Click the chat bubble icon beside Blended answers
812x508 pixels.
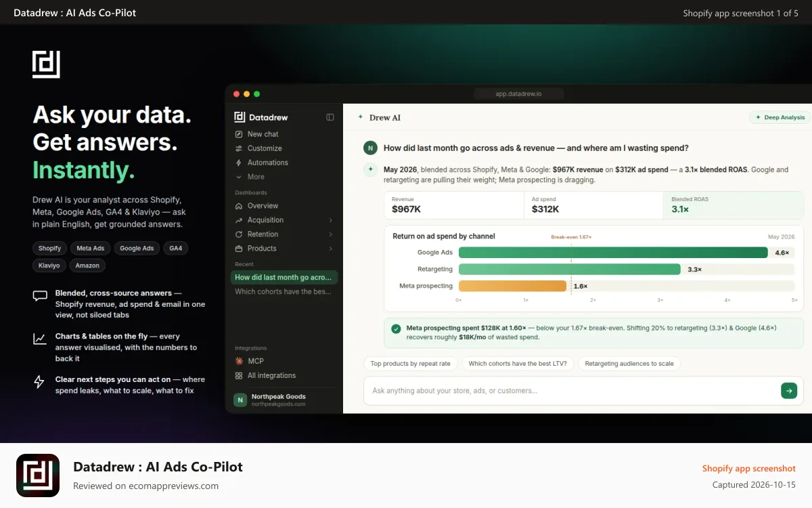[x=40, y=296]
